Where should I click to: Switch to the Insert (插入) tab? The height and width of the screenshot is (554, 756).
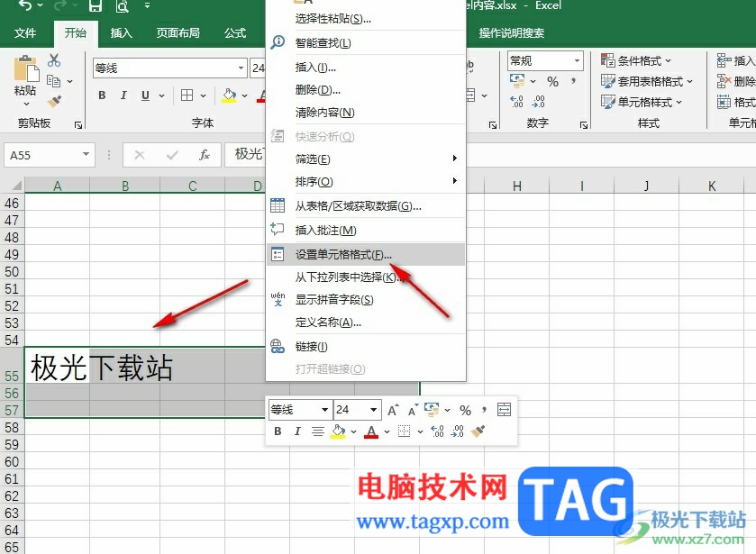[121, 32]
